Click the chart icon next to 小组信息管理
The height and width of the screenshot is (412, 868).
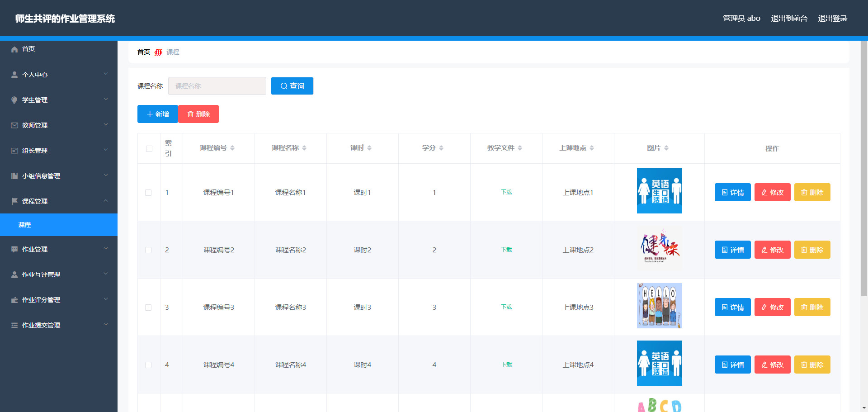[x=14, y=176]
